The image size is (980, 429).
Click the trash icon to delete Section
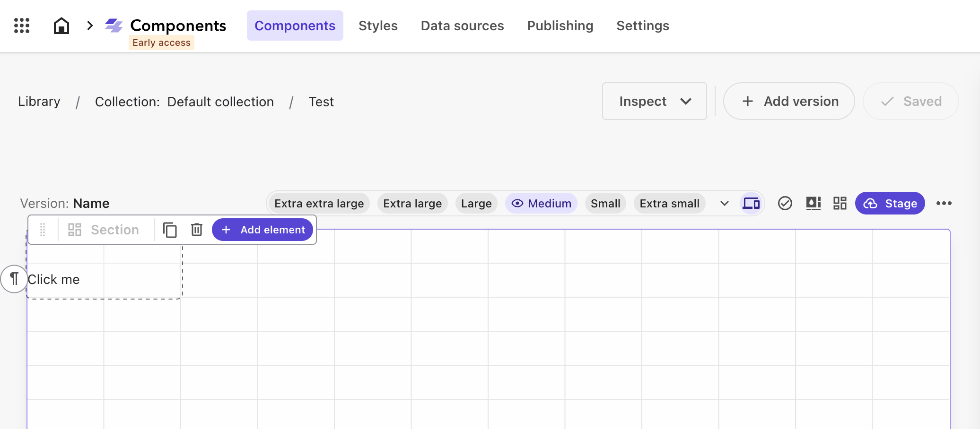tap(197, 230)
